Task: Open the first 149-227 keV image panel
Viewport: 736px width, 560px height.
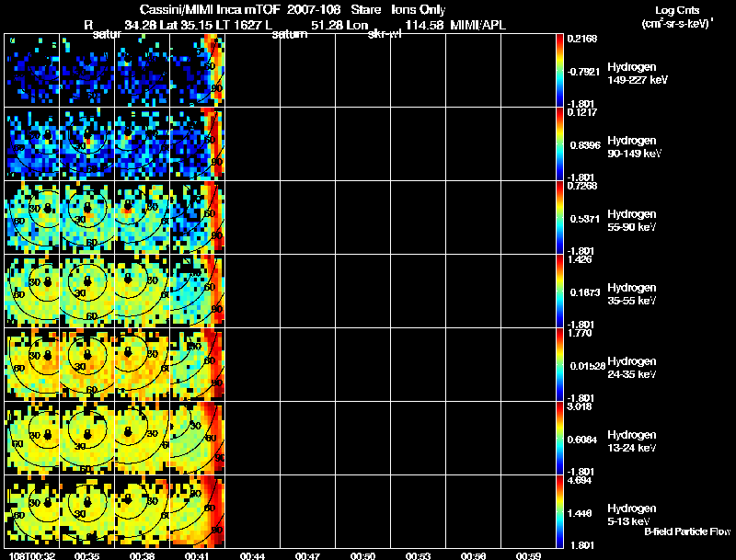Action: 32,70
